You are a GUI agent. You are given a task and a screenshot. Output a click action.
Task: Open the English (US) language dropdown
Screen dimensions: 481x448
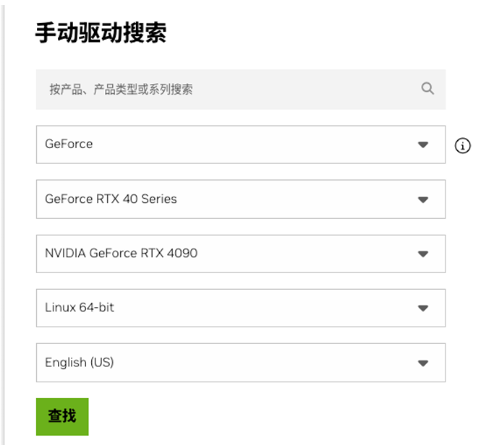click(241, 363)
